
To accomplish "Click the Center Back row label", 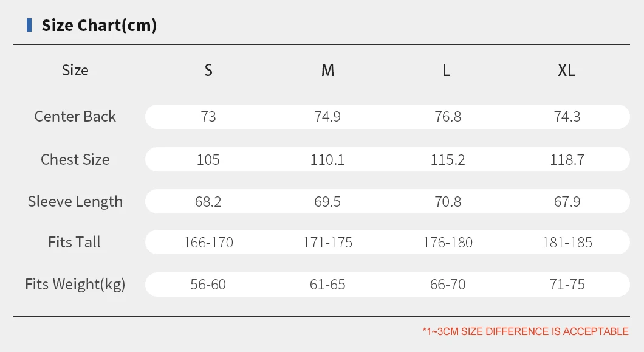I will point(75,117).
